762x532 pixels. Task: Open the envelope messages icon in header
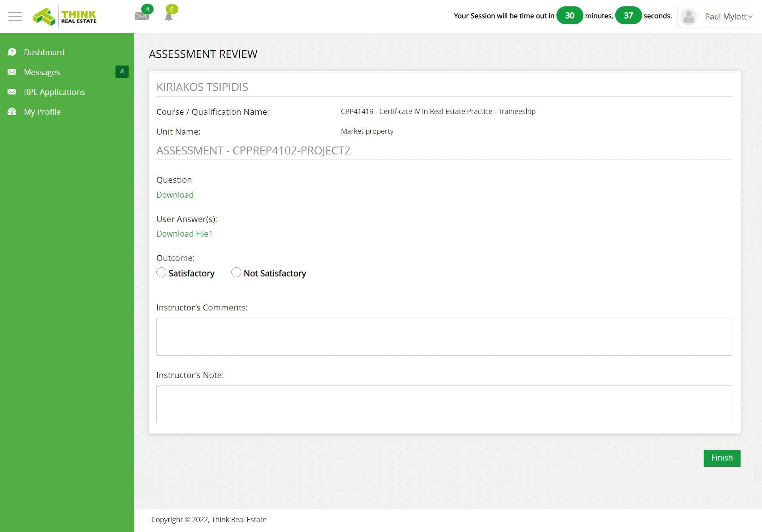[x=142, y=16]
